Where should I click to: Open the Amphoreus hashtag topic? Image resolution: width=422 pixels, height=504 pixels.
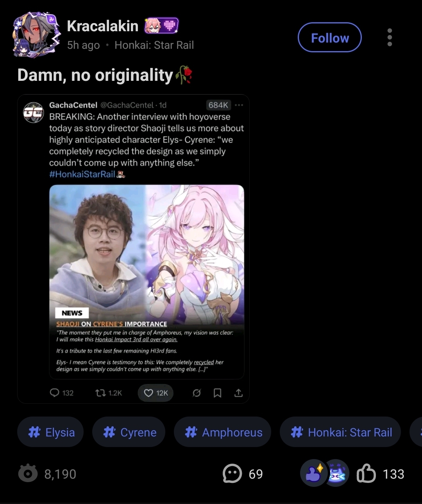tap(223, 432)
